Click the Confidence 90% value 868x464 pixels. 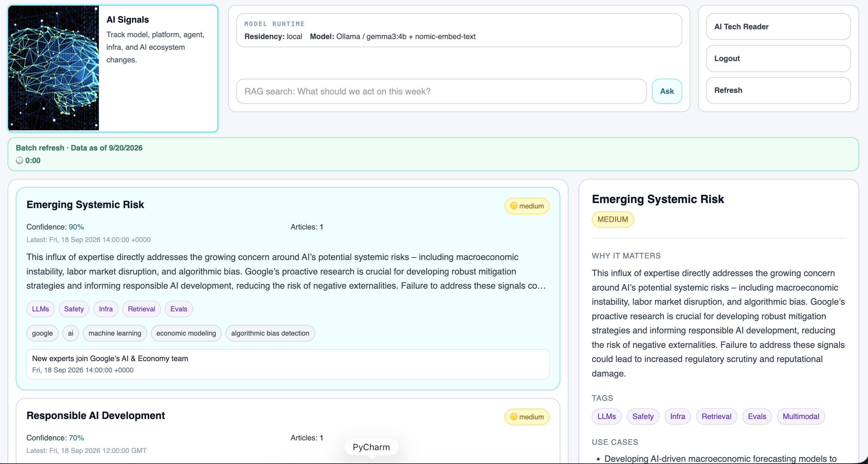pyautogui.click(x=76, y=227)
